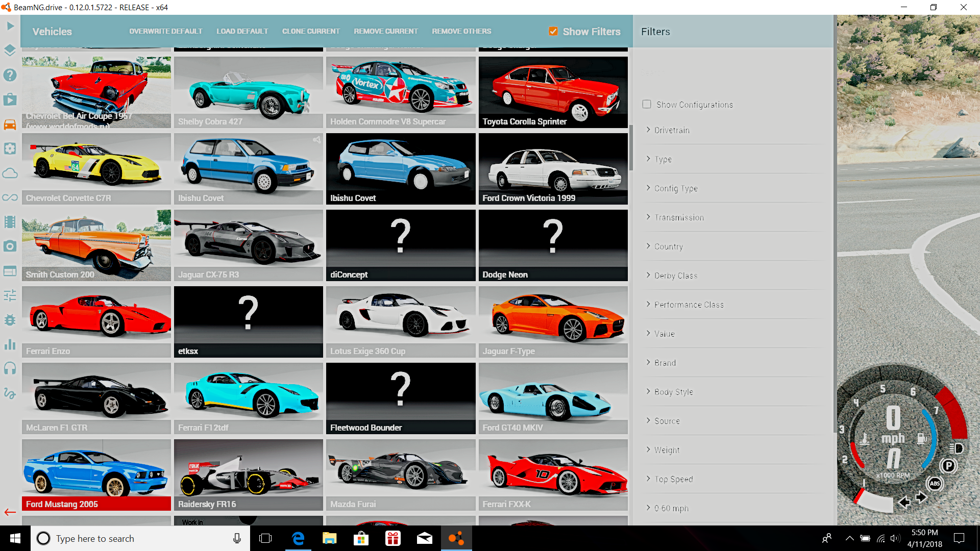The image size is (980, 551).
Task: Open the headphones audio icon
Action: click(10, 368)
